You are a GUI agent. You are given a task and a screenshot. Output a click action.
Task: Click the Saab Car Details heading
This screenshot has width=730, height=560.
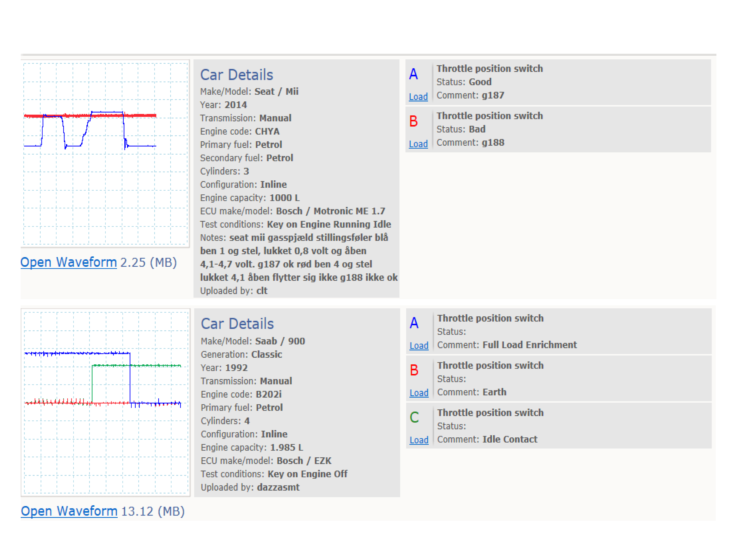coord(237,324)
